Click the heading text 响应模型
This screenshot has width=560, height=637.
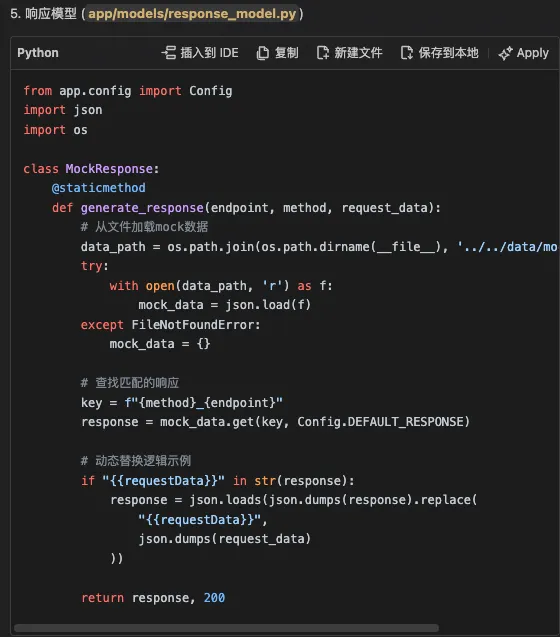[51, 14]
